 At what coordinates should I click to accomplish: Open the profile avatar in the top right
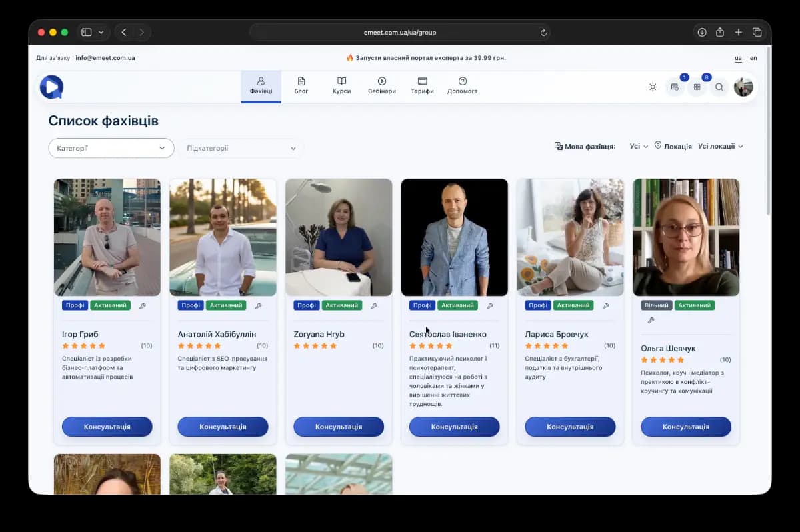[744, 87]
